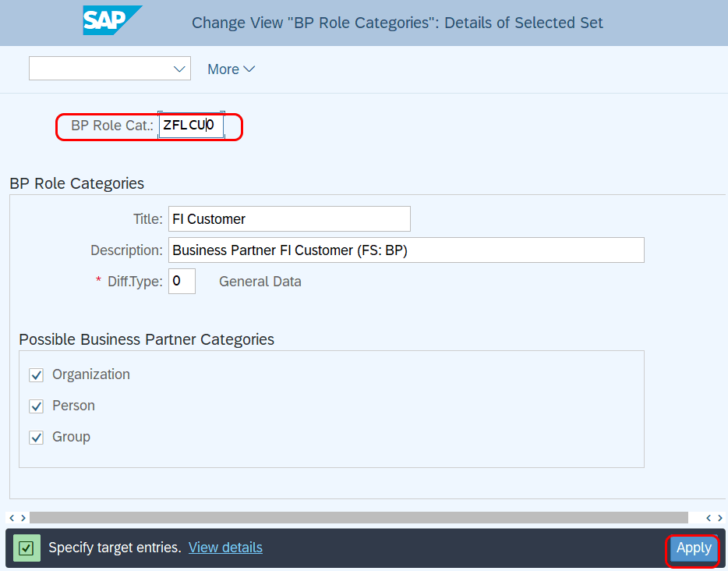Click the Apply button
The height and width of the screenshot is (571, 728).
pyautogui.click(x=694, y=548)
